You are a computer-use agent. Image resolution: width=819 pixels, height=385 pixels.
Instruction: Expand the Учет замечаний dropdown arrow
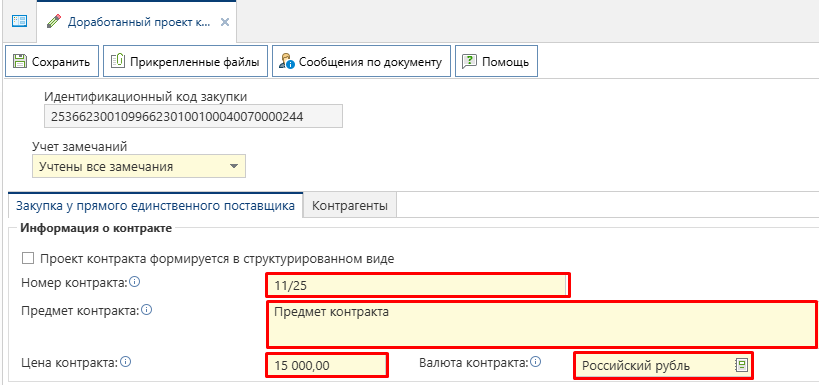click(233, 167)
